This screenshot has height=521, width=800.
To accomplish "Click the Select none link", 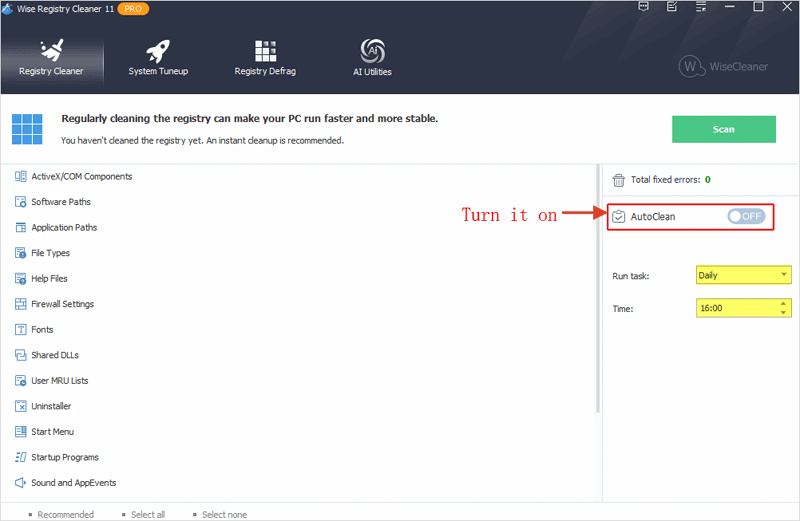I will click(224, 514).
